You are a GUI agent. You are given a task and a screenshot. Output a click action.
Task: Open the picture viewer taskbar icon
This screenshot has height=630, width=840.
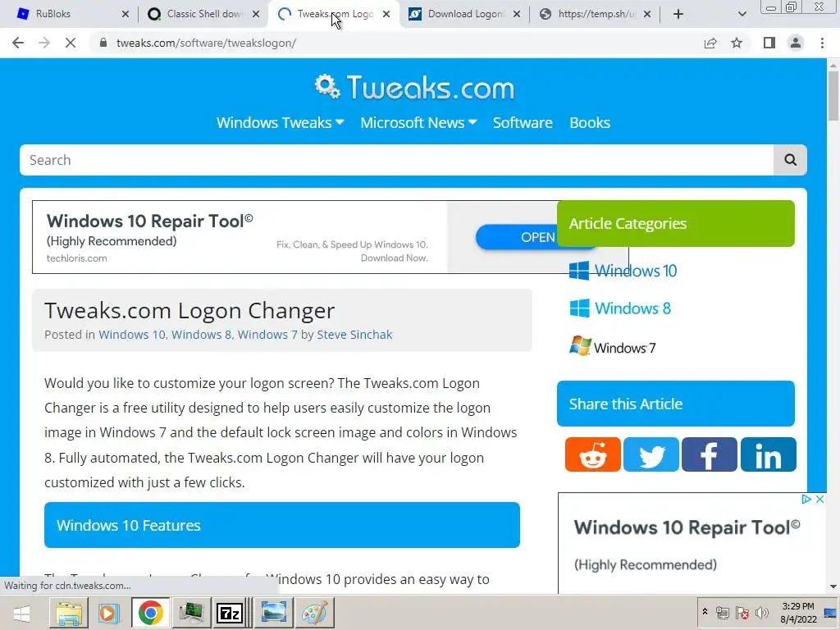274,613
